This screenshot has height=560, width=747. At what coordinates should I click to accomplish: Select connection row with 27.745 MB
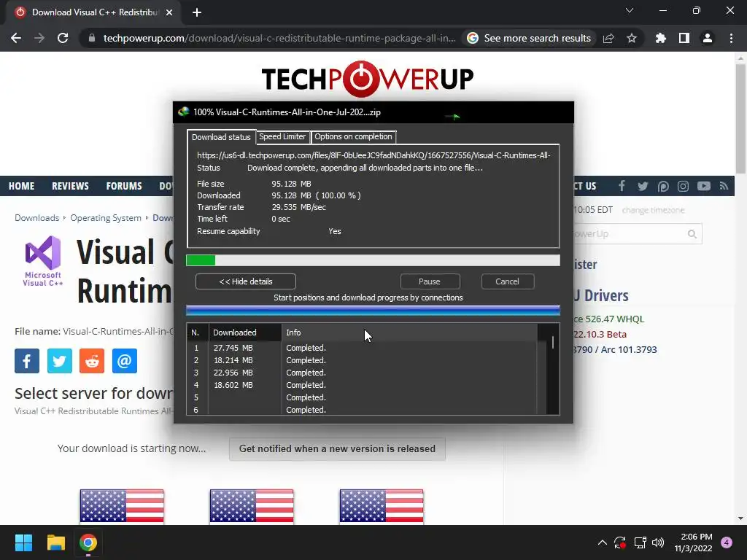[362, 348]
